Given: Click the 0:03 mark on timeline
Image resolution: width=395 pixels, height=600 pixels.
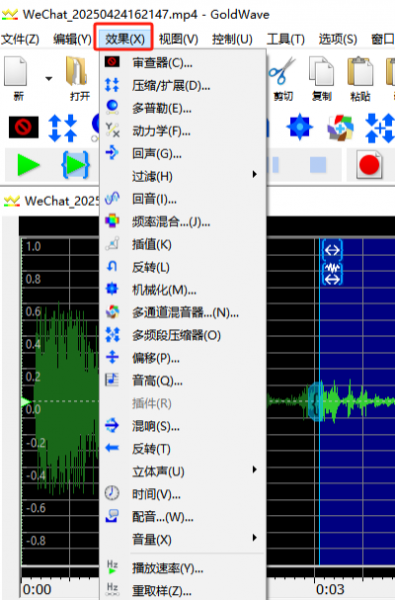Looking at the screenshot, I should pyautogui.click(x=330, y=589).
